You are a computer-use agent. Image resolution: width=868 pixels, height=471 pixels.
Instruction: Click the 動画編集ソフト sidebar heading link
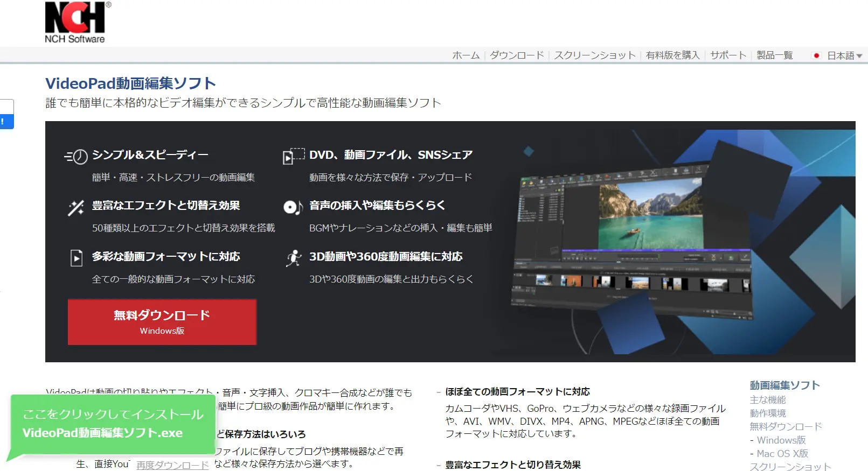tap(784, 385)
